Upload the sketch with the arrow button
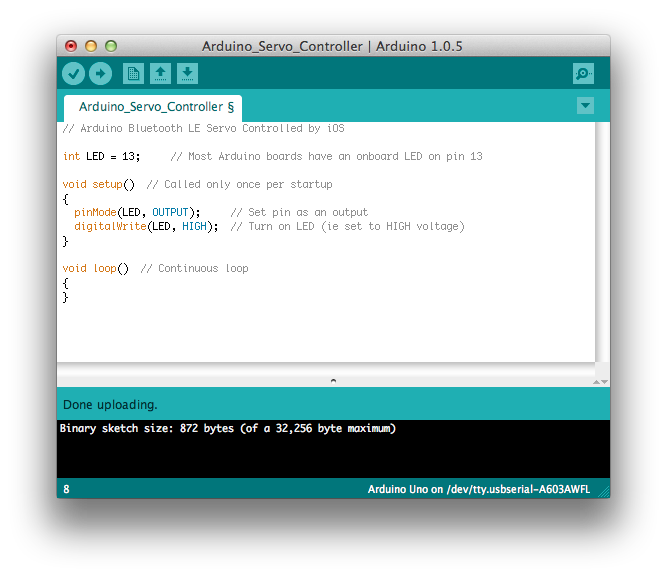The image size is (667, 577). click(x=100, y=74)
